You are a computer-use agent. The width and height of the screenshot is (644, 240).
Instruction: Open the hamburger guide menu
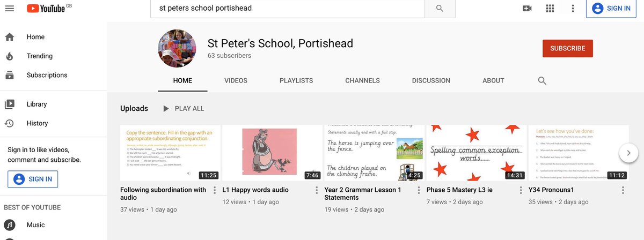pyautogui.click(x=10, y=9)
